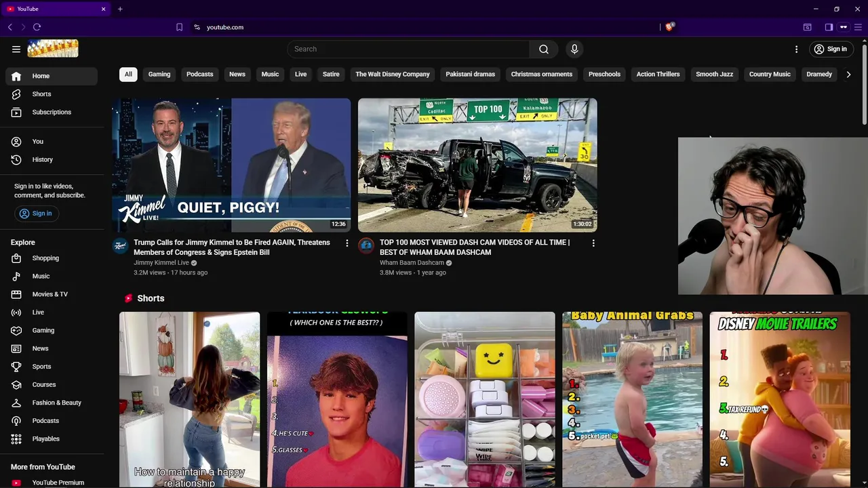
Task: Select the Smooth Jazz chip
Action: [715, 75]
